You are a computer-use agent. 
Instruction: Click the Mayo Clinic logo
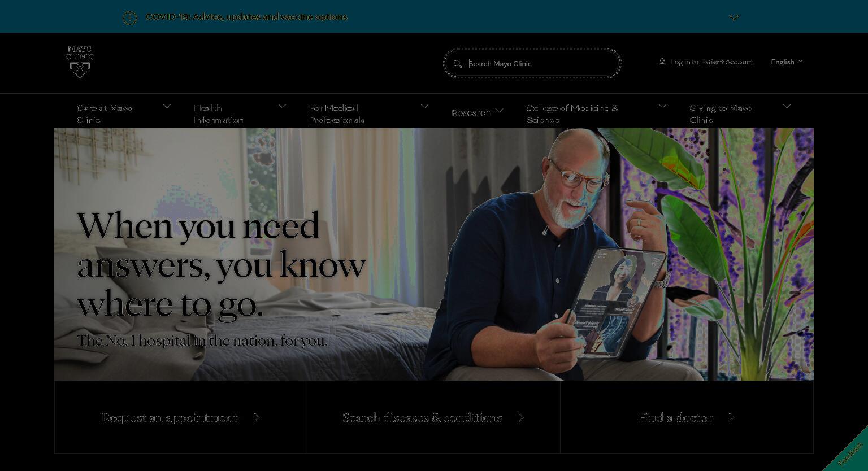(x=80, y=62)
